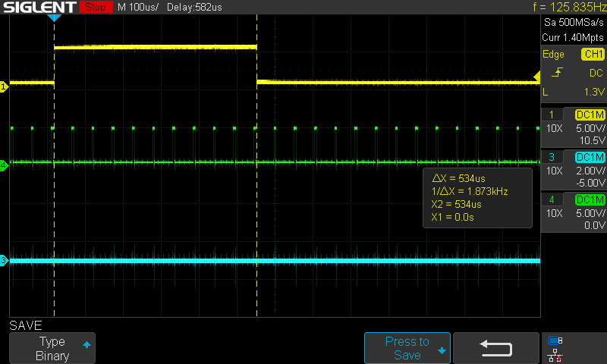This screenshot has width=607, height=364.
Task: Click the network connection status icon
Action: tap(555, 354)
